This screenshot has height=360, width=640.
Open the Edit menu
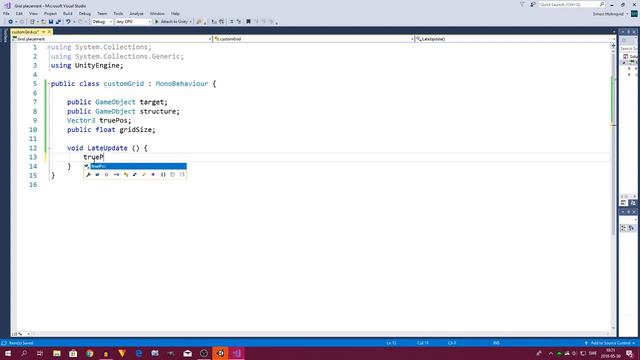tap(19, 13)
